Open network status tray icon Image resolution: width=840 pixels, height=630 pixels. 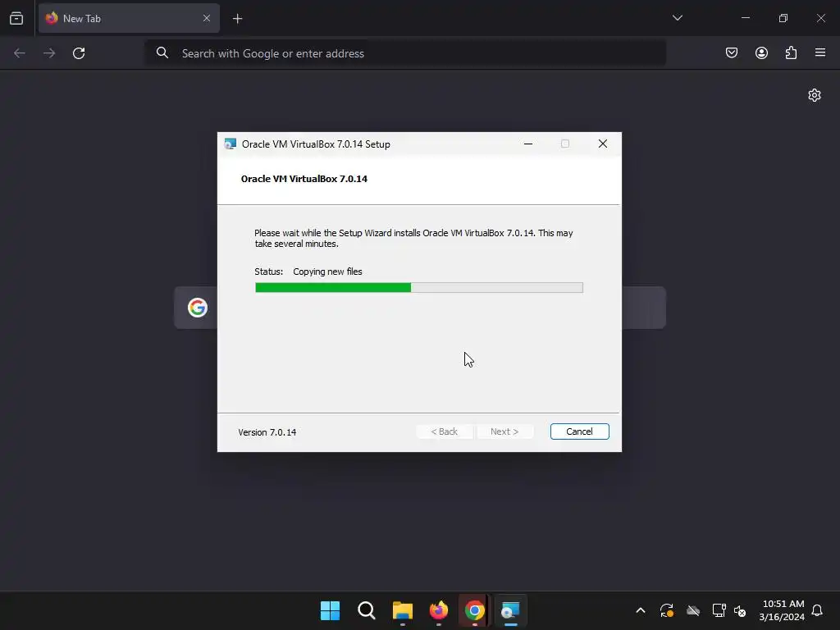pos(719,610)
